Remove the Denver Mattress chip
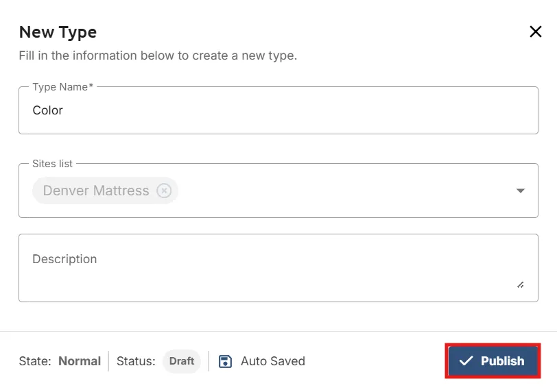Screen dimensions: 557x392 tap(164, 191)
